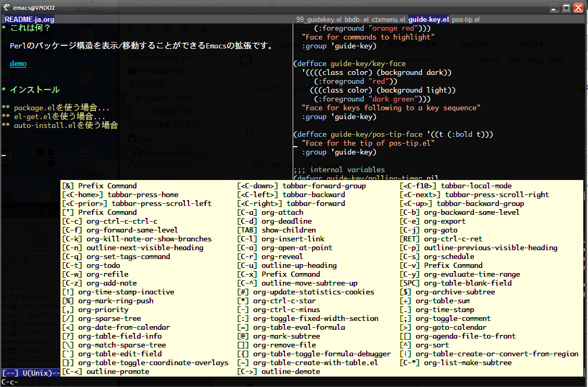Click '[<C-down>] tabbar-forward-group' entry
Screen dimensions: 588x387
tap(302, 186)
